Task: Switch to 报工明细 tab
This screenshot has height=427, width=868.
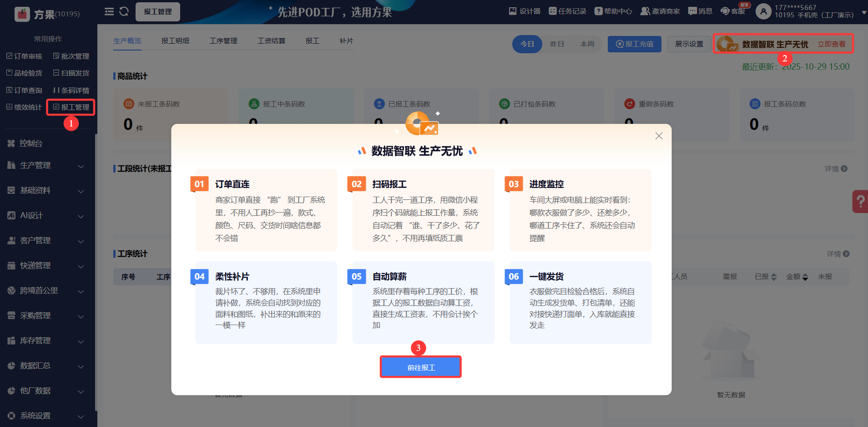Action: (175, 41)
